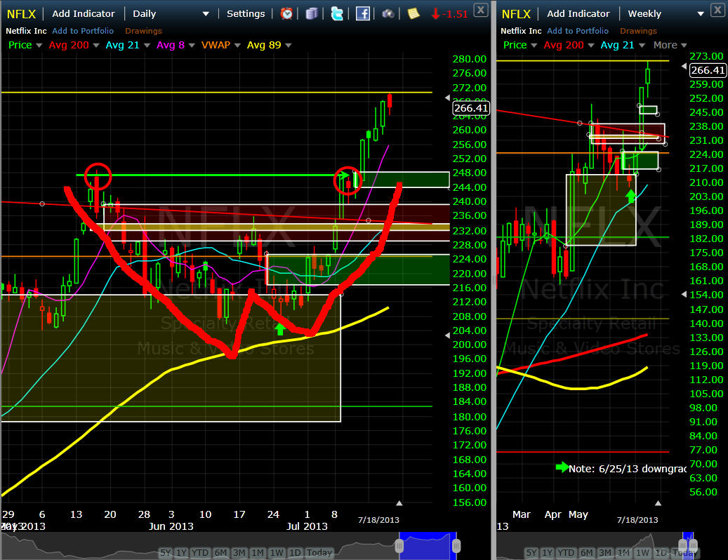728x560 pixels.
Task: Select 5Y range on daily chart
Action: tap(166, 552)
